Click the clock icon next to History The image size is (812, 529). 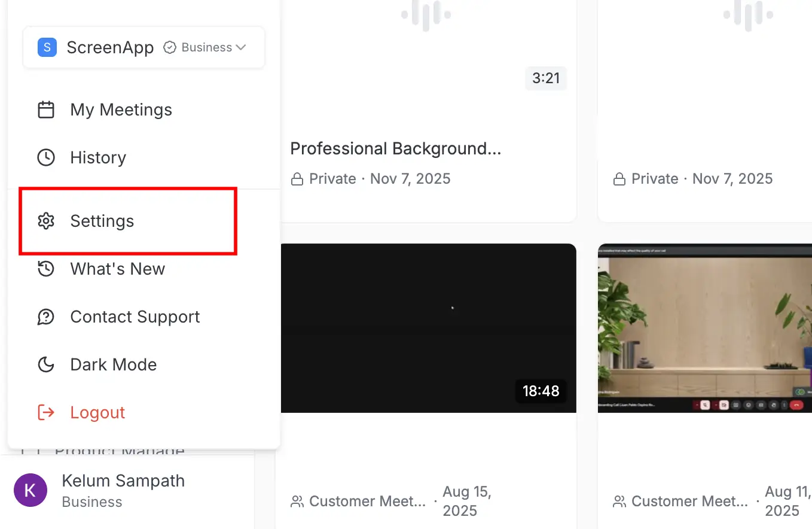(x=46, y=158)
